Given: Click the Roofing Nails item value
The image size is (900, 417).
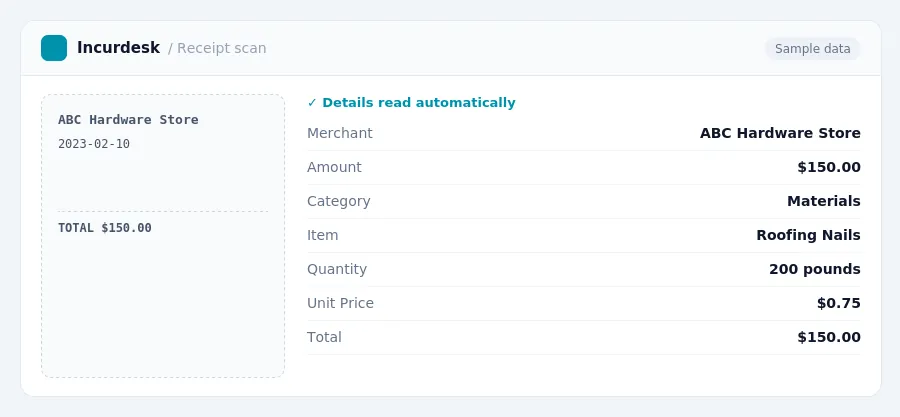Looking at the screenshot, I should (x=808, y=235).
